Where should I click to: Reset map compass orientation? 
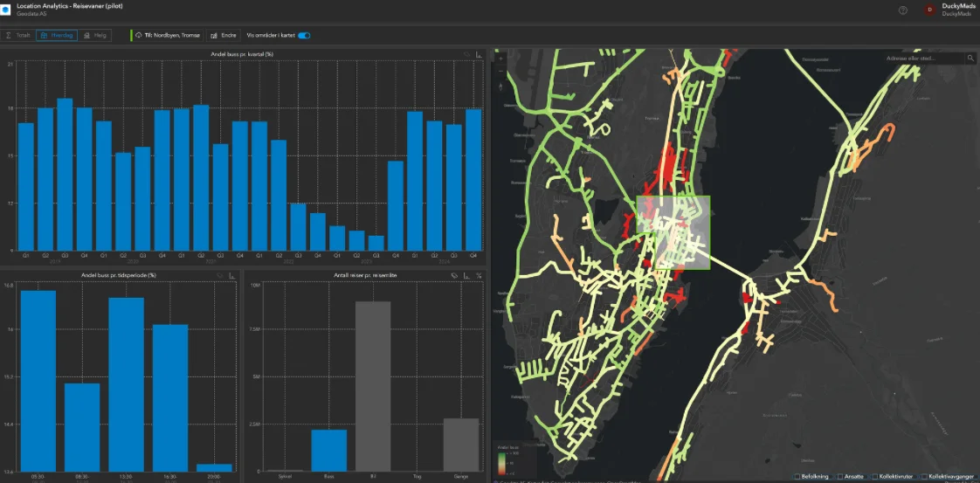coord(500,86)
